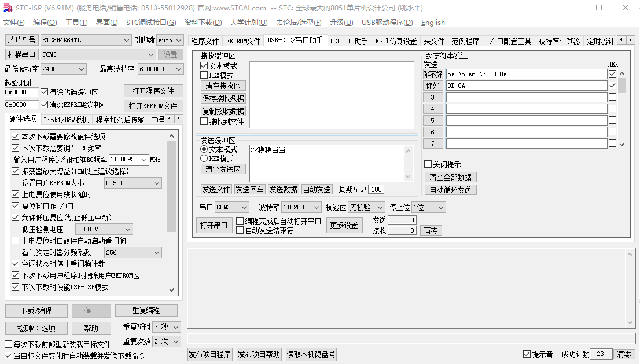The width and height of the screenshot is (640, 364).
Task: Select 文本模式 radio in send buffer
Action: coord(204,149)
